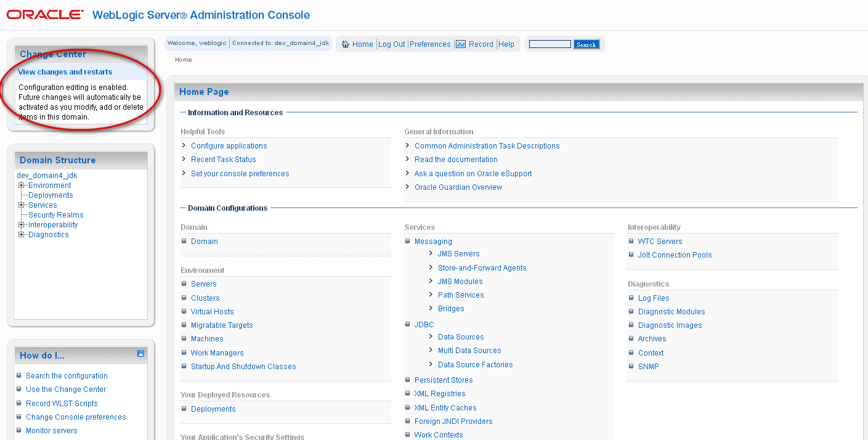Click the Search button
The image size is (868, 440).
(x=586, y=44)
